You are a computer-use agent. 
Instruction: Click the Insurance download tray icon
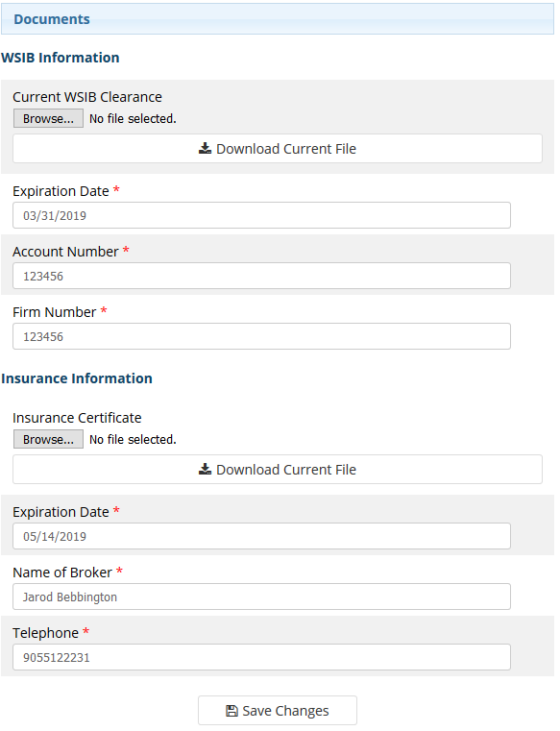[205, 470]
